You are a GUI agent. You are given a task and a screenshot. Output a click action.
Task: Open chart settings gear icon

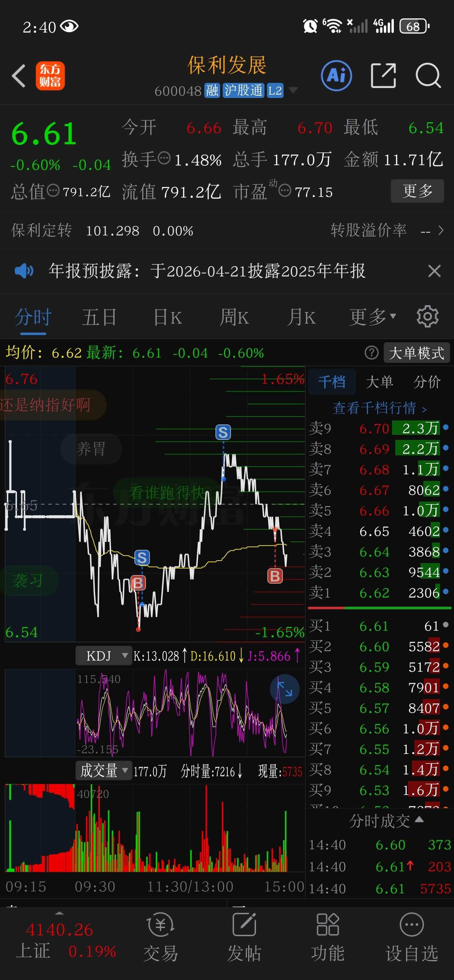(x=427, y=316)
